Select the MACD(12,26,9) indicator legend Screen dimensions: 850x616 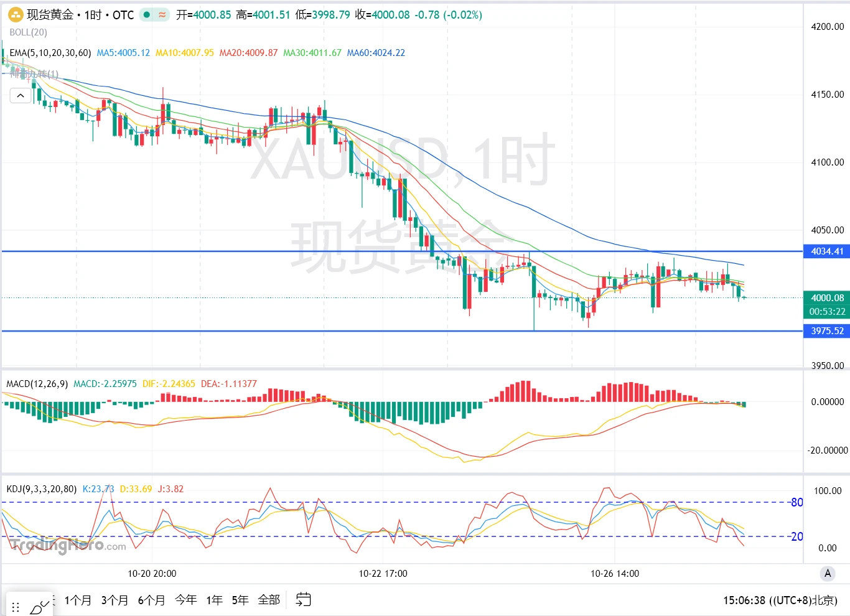point(37,384)
